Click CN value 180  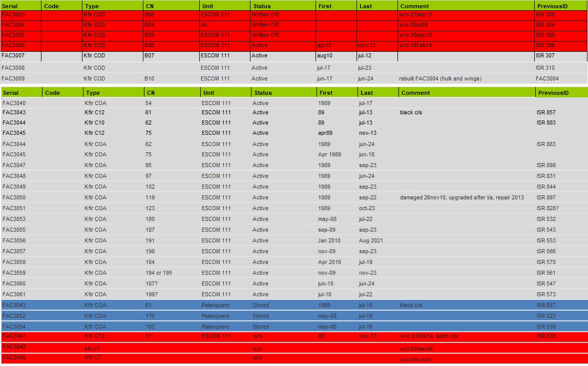(x=150, y=219)
